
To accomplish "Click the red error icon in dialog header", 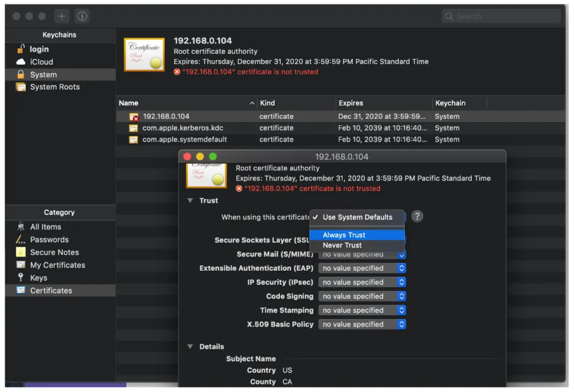I will point(239,189).
